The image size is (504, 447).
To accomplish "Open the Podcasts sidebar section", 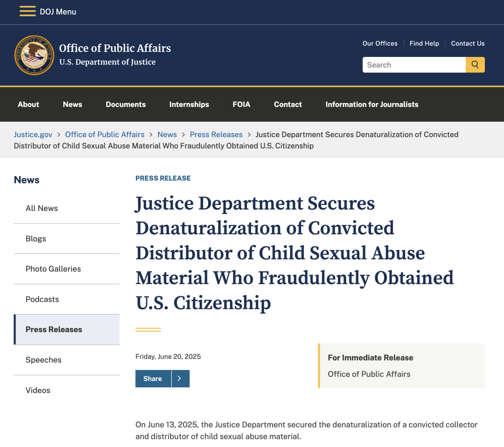I will pyautogui.click(x=42, y=299).
